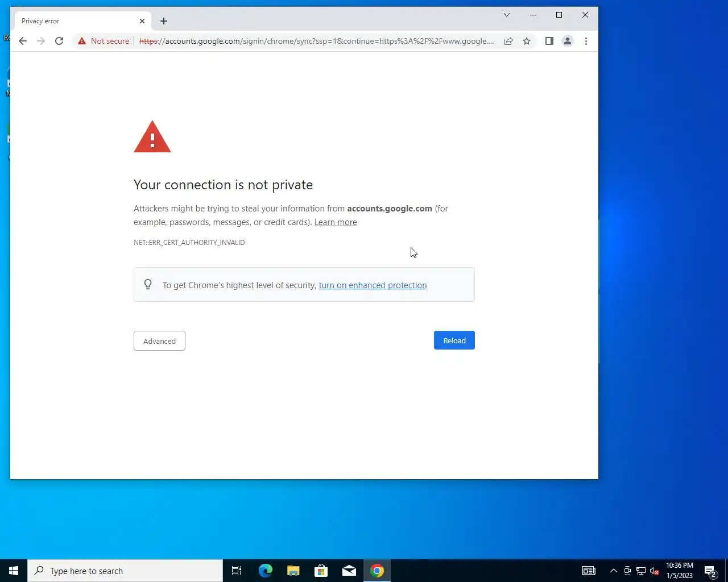Go back using the browser back arrow

pos(23,41)
